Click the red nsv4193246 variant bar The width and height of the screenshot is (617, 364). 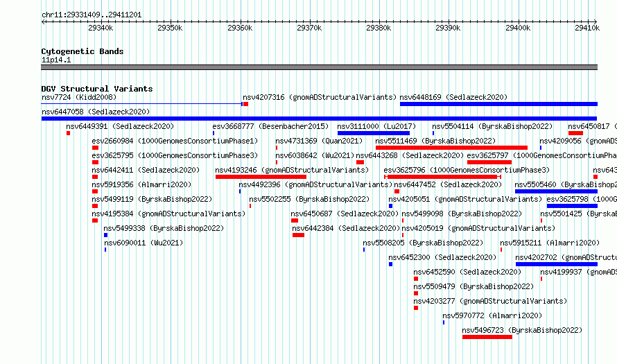tap(261, 177)
